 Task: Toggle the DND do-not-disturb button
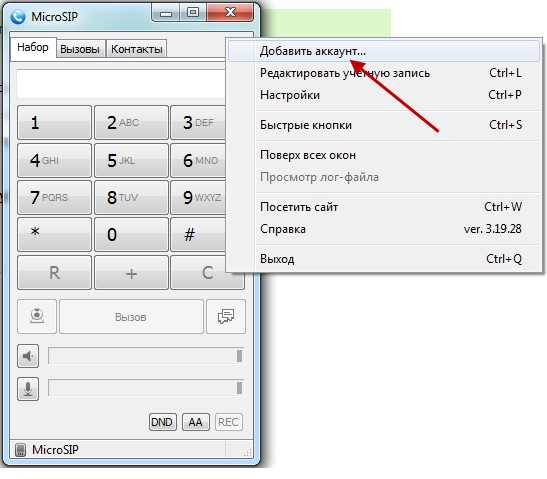click(x=163, y=422)
